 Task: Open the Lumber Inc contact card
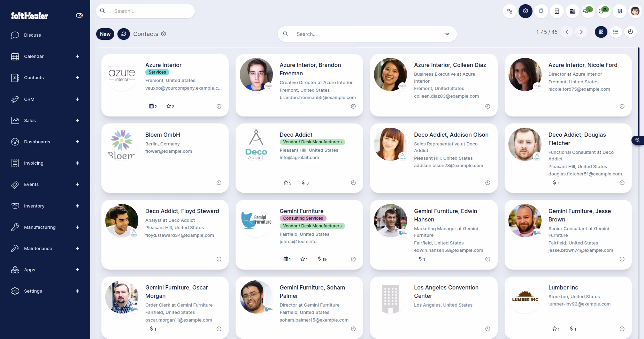point(568,308)
